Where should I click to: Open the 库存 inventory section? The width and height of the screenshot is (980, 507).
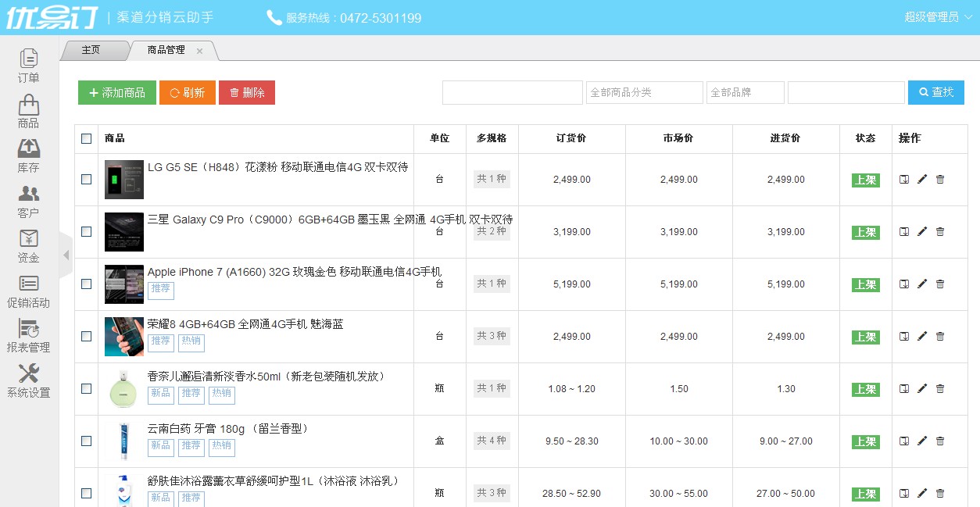29,156
